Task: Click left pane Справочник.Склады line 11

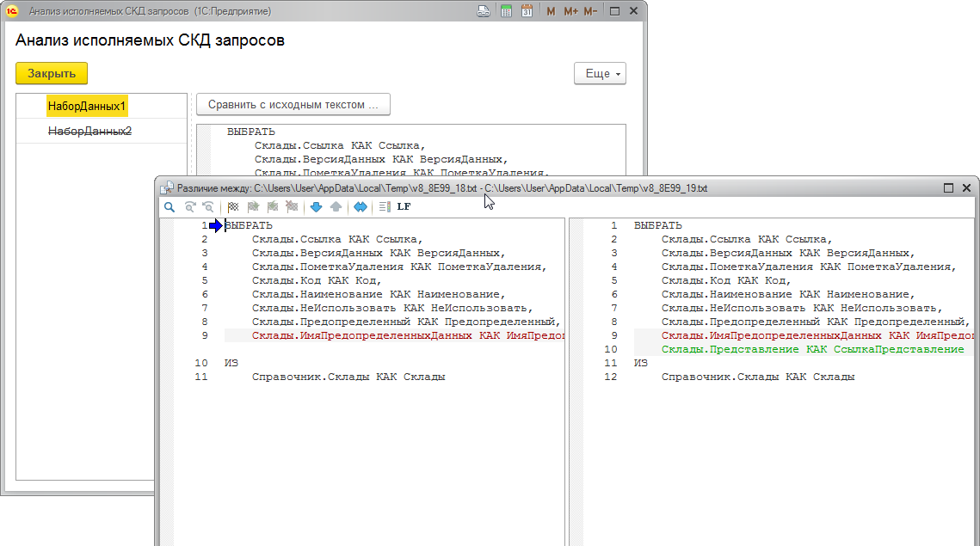Action: tap(348, 377)
